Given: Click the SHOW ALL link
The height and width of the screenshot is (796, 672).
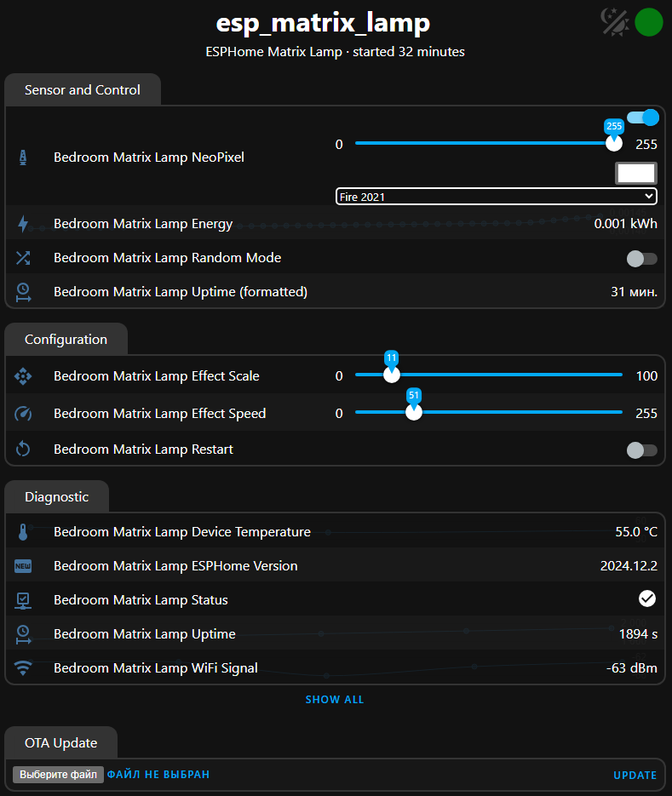Looking at the screenshot, I should tap(335, 700).
